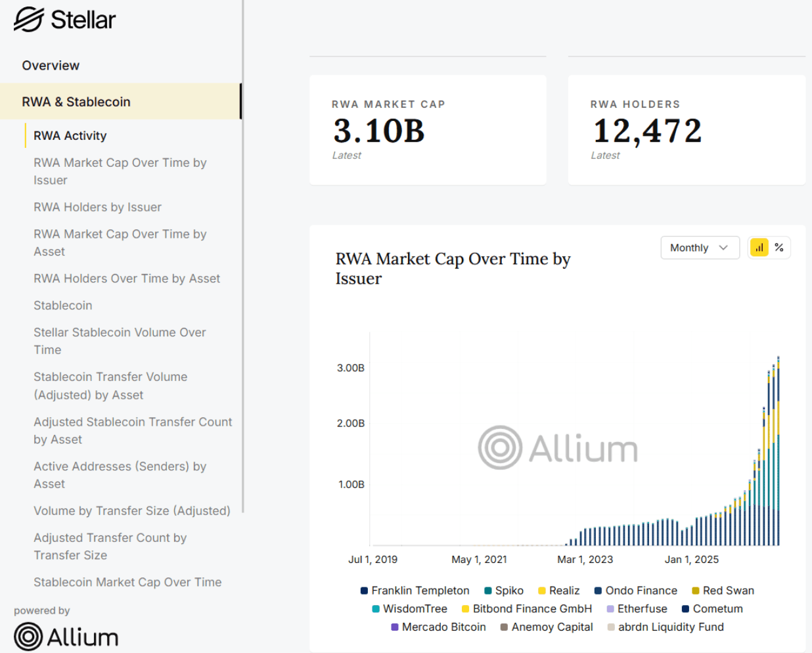Click the Allium logo under powered by
The width and height of the screenshot is (812, 653).
(x=66, y=637)
